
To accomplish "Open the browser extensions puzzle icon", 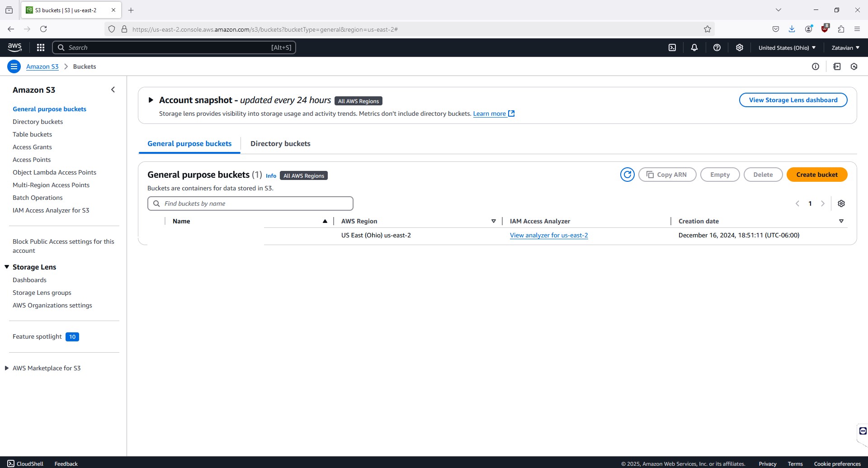I will click(841, 29).
